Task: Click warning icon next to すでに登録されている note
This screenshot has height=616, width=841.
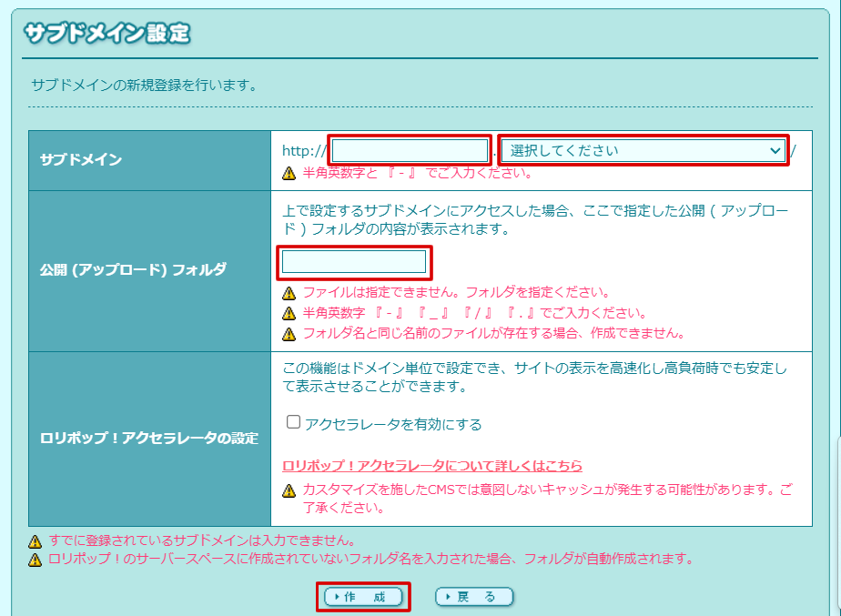Action: pyautogui.click(x=35, y=540)
